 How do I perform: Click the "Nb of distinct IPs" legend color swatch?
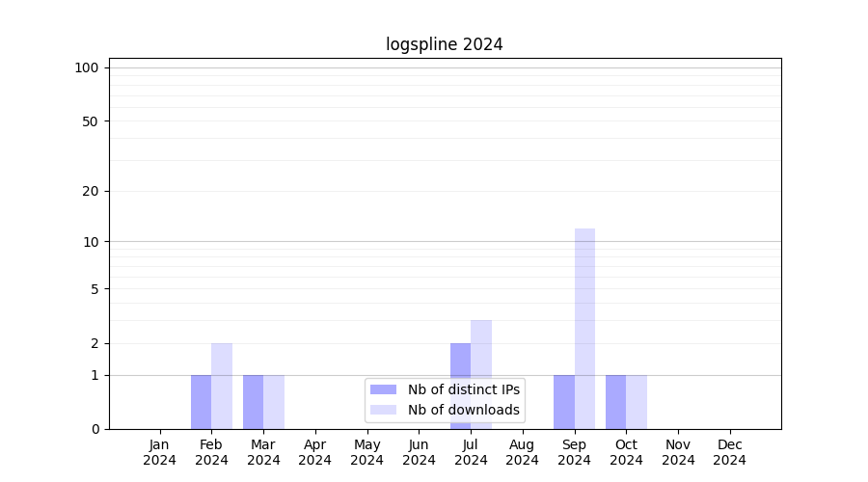tap(383, 389)
